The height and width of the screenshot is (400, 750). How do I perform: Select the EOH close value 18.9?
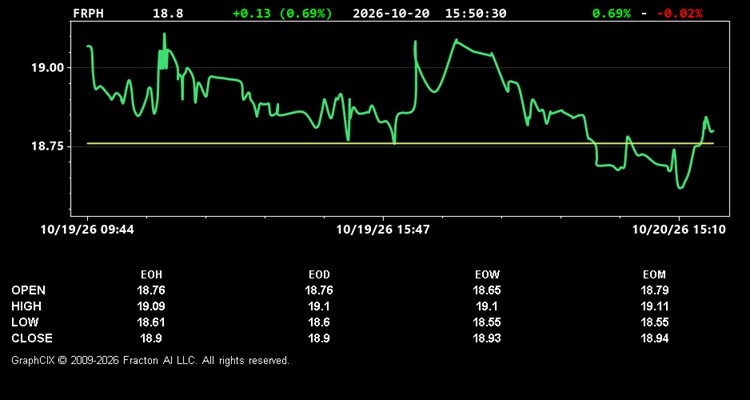[x=151, y=338]
